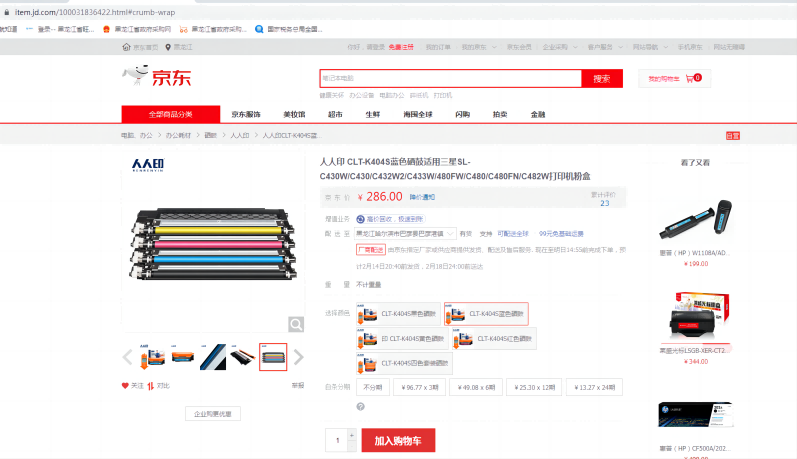Choose ¥96.77 x 3期 installment
Screen dimensions: 797x459
pyautogui.click(x=420, y=387)
